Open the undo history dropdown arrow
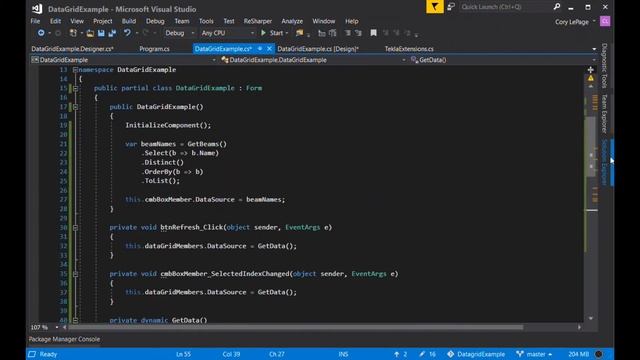This screenshot has width=640, height=360. [137, 33]
